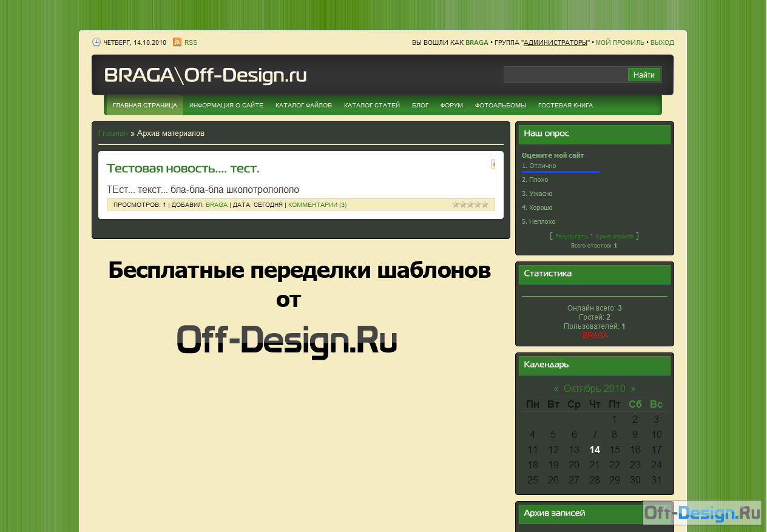This screenshot has width=767, height=532.
Task: Go to next month in calendar
Action: coord(633,389)
